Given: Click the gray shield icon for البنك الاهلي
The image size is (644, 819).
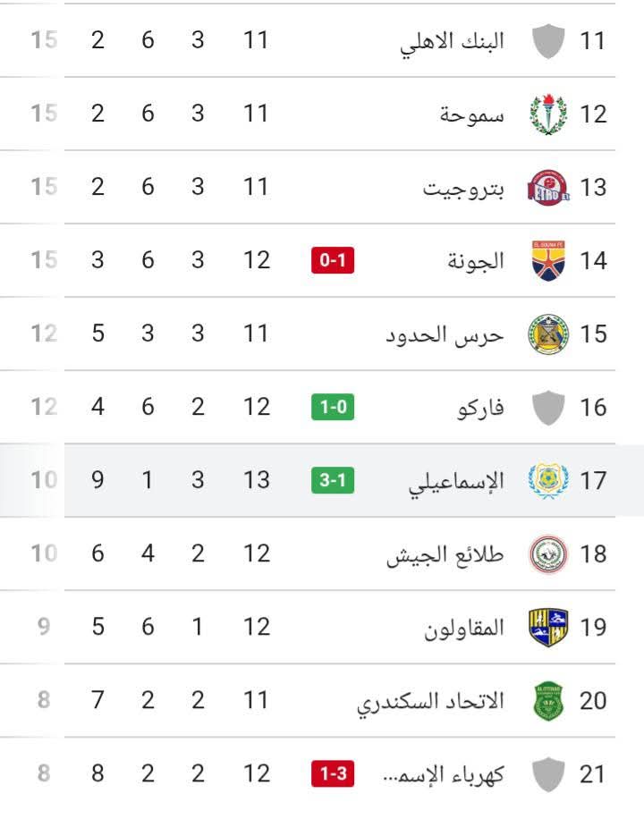Looking at the screenshot, I should pyautogui.click(x=548, y=41).
